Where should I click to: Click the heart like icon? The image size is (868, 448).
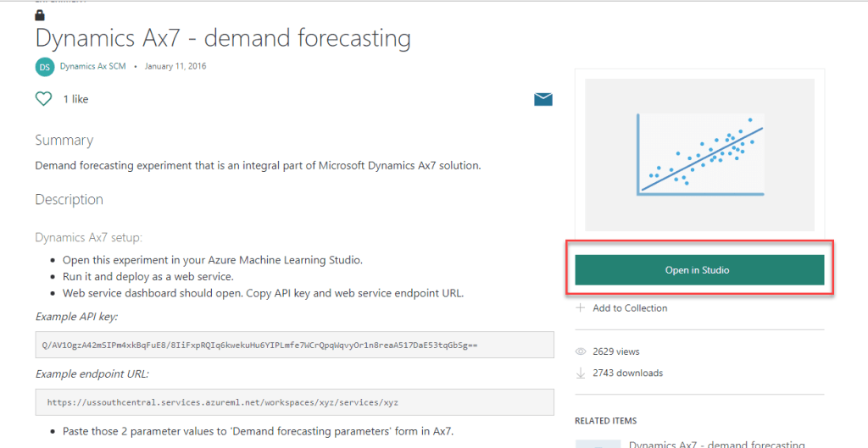click(x=43, y=99)
